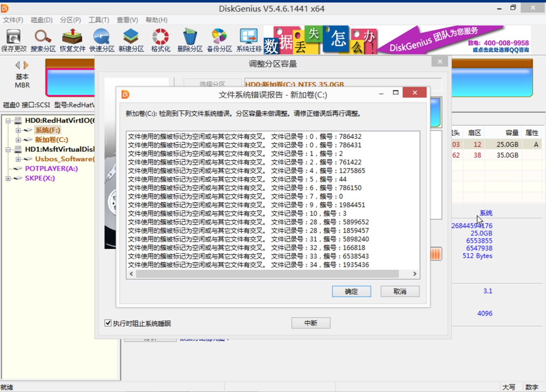Select HD1:MsftVirtualDisk in tree

point(59,149)
